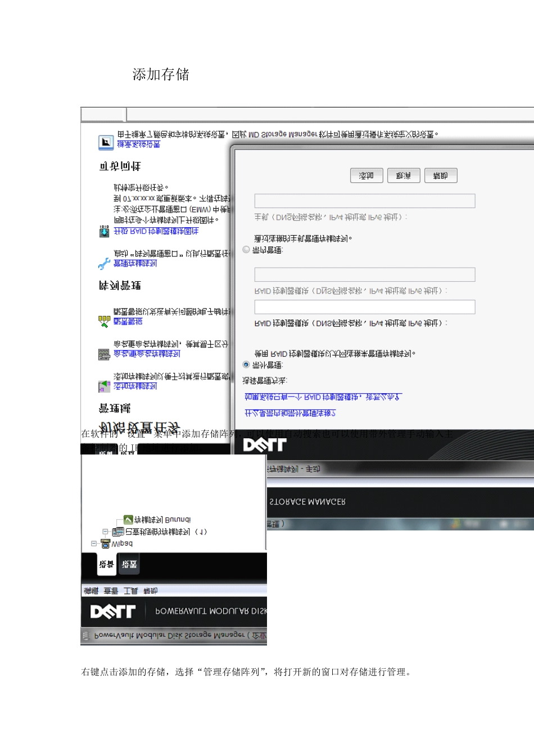Open the blue link beside the setup icon
This screenshot has width=534, height=756.
138,144
